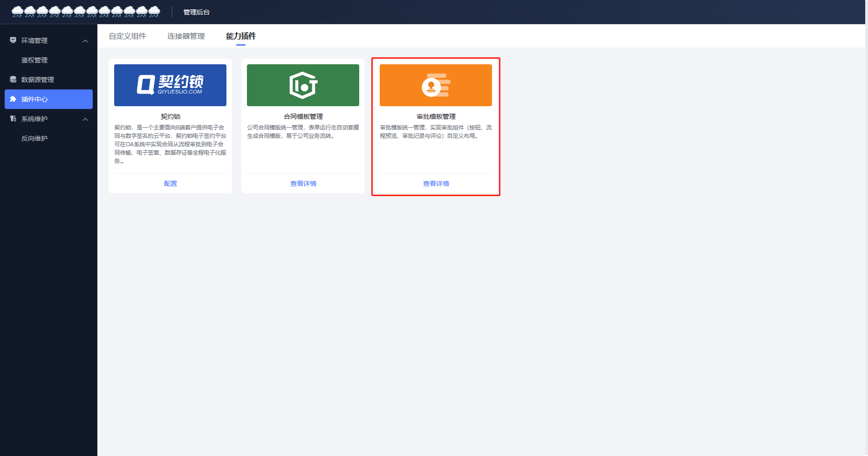Click the 契约锁 description paragraph
868x456 pixels.
[x=170, y=144]
